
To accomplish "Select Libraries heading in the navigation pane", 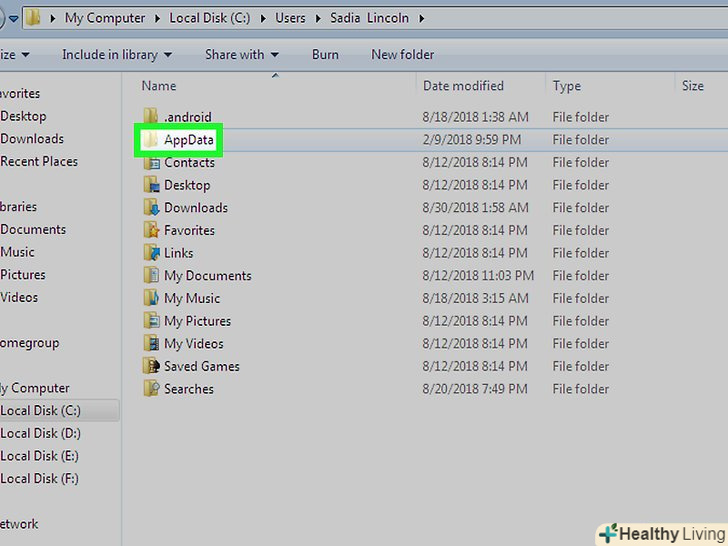I will click(19, 207).
